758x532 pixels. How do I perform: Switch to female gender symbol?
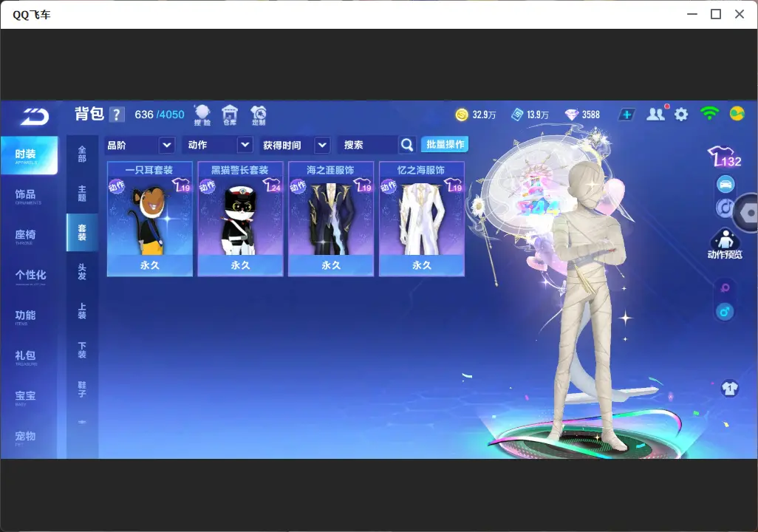tap(725, 287)
